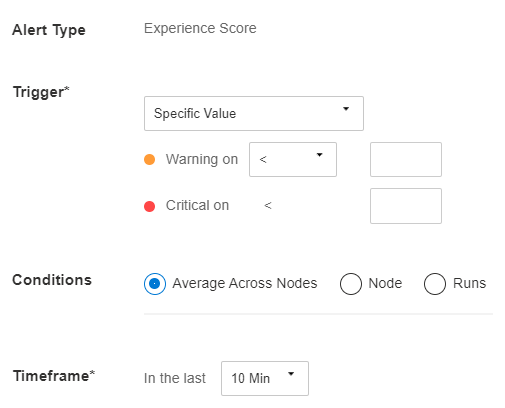Focus the Critical on value input box
Viewport: 505px width, 408px height.
click(406, 206)
